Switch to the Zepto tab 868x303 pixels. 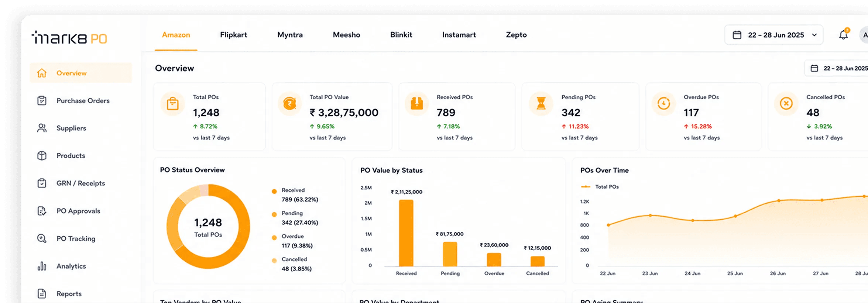(x=517, y=35)
